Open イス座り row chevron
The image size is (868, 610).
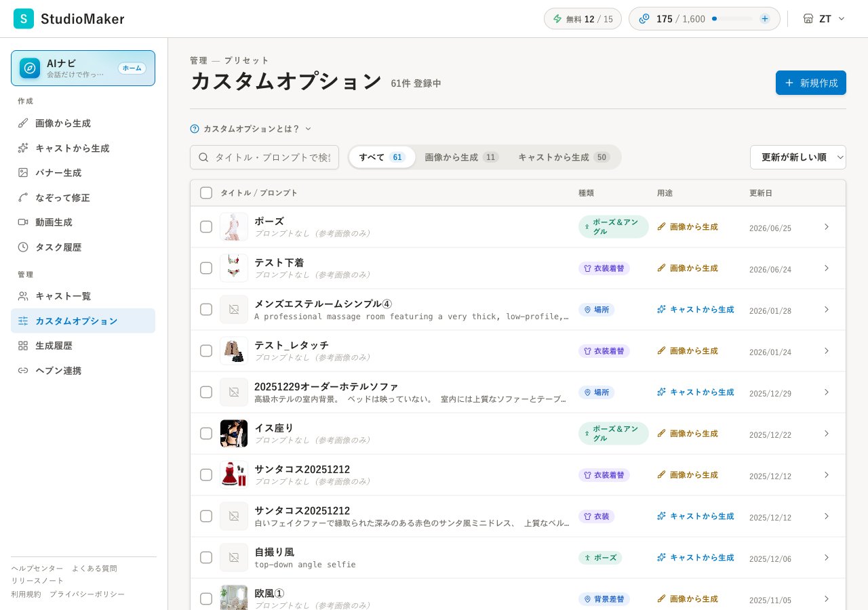click(827, 433)
